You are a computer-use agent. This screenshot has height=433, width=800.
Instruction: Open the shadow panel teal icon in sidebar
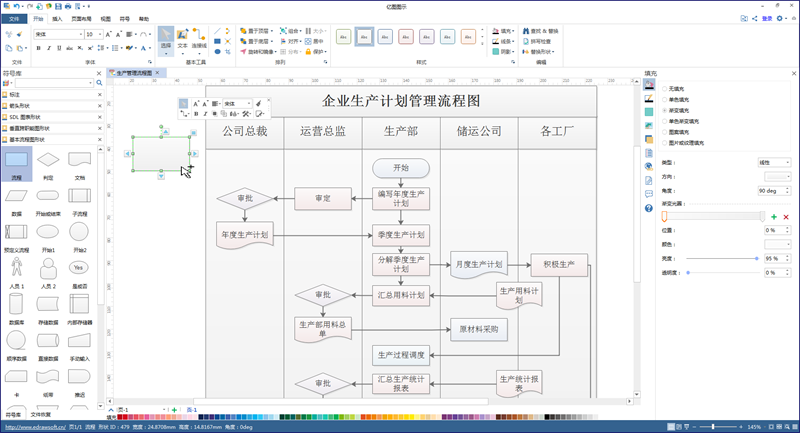pyautogui.click(x=649, y=112)
